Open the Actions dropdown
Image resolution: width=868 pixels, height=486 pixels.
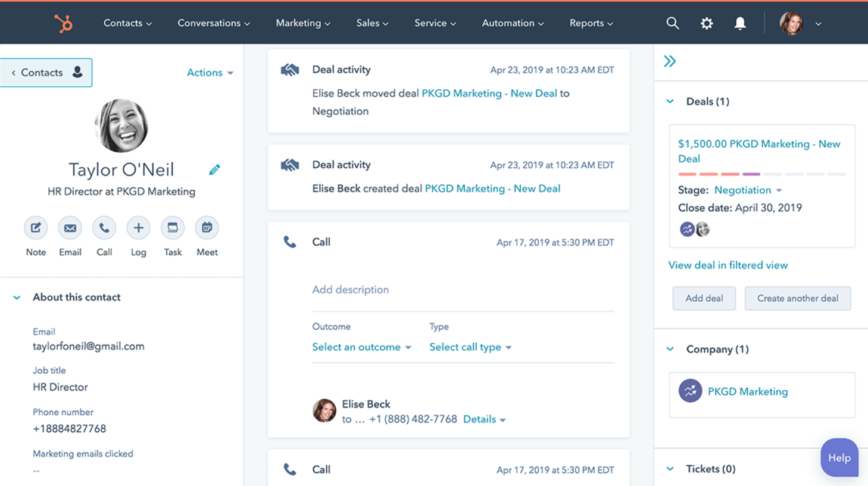point(210,72)
